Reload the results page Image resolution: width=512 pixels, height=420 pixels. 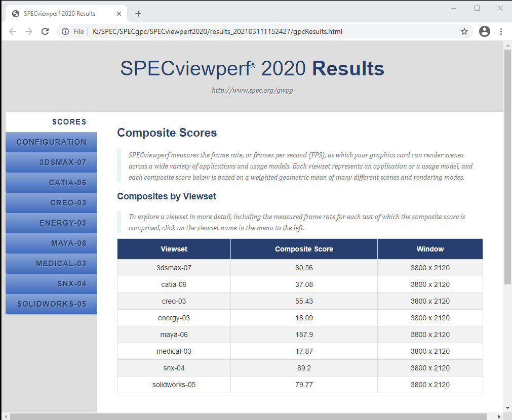coord(45,31)
